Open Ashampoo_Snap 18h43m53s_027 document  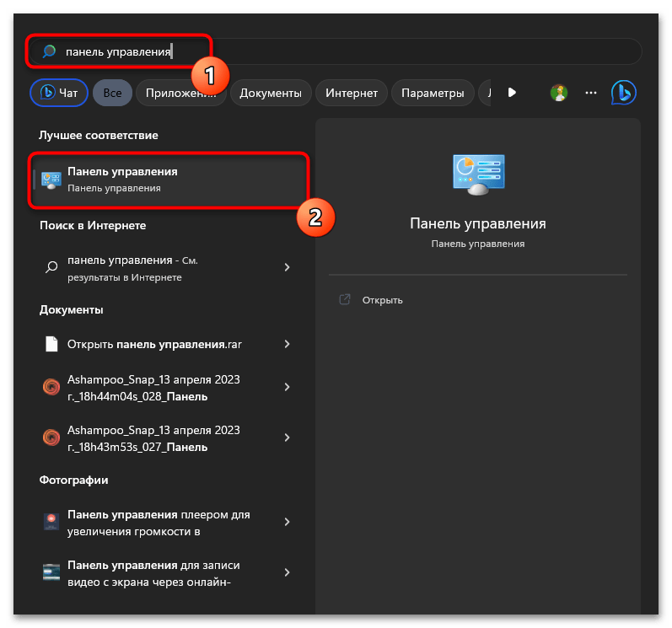pos(169,438)
